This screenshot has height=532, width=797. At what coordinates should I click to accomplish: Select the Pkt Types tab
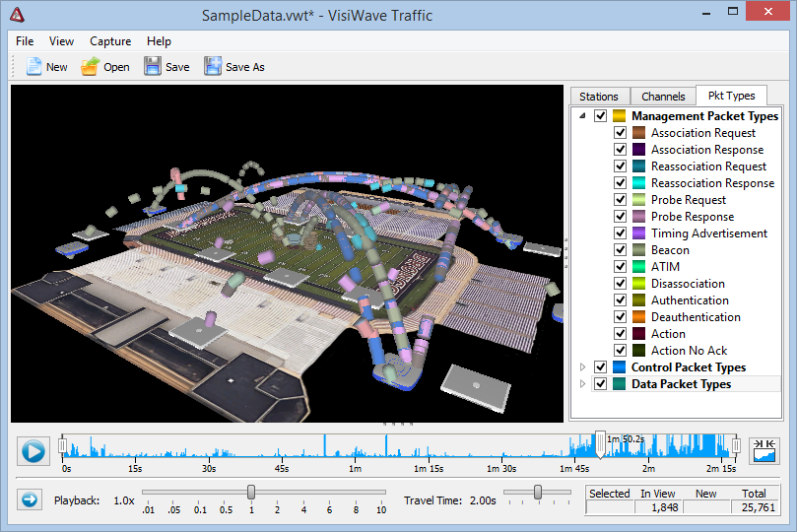731,95
